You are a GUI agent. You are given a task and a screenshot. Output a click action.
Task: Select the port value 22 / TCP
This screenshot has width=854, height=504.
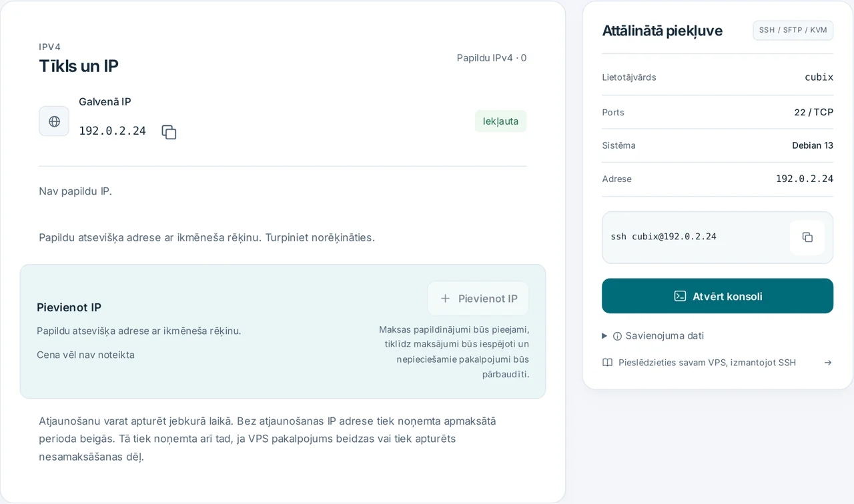[x=813, y=112]
